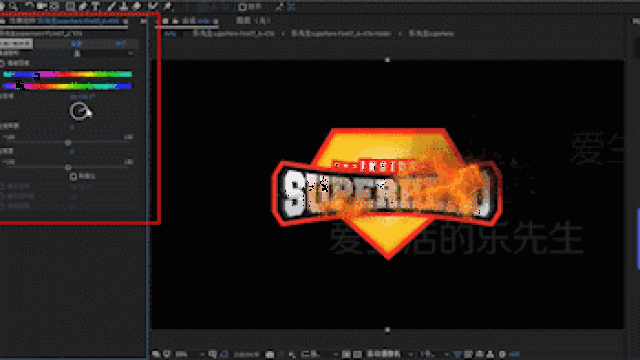Screen dimensions: 640x360
Task: Select the Pen tool
Action: click(83, 6)
